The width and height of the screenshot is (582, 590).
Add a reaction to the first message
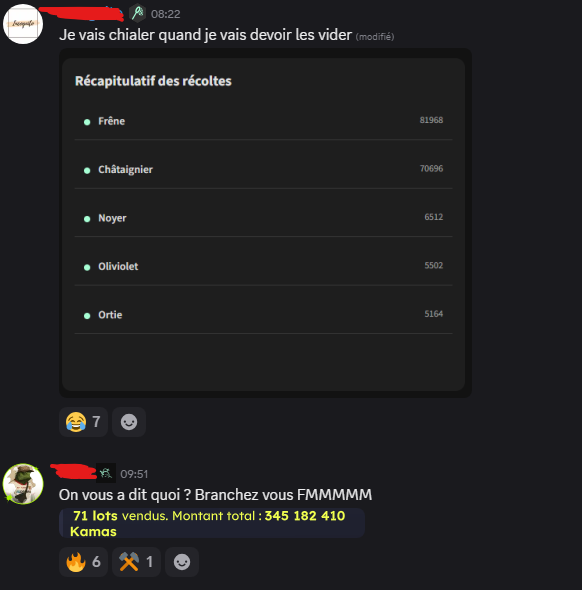pyautogui.click(x=129, y=422)
